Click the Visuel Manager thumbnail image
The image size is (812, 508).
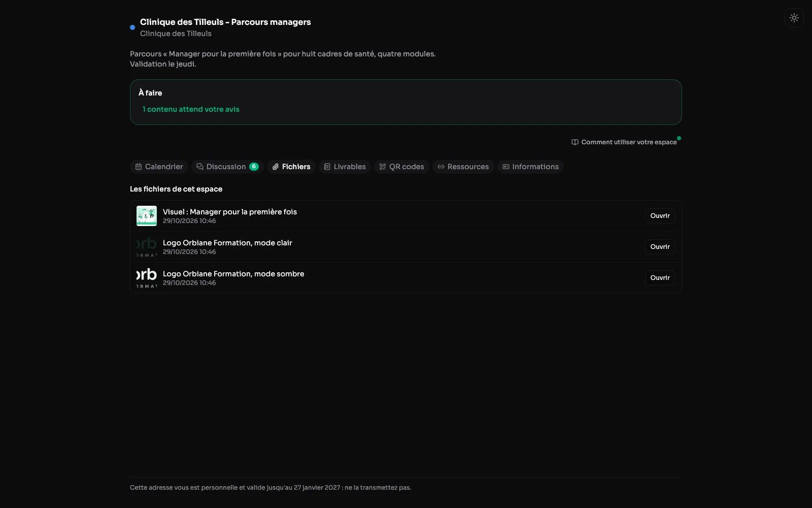(x=147, y=216)
